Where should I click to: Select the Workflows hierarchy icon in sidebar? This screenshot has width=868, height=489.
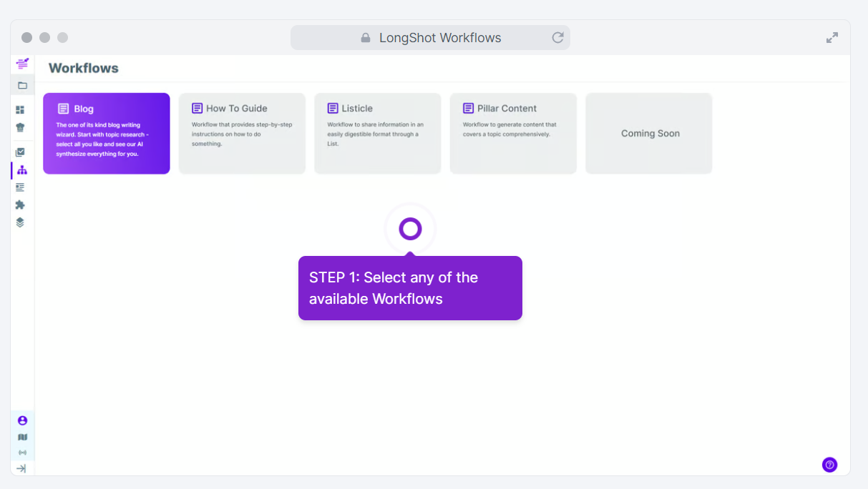pyautogui.click(x=22, y=170)
